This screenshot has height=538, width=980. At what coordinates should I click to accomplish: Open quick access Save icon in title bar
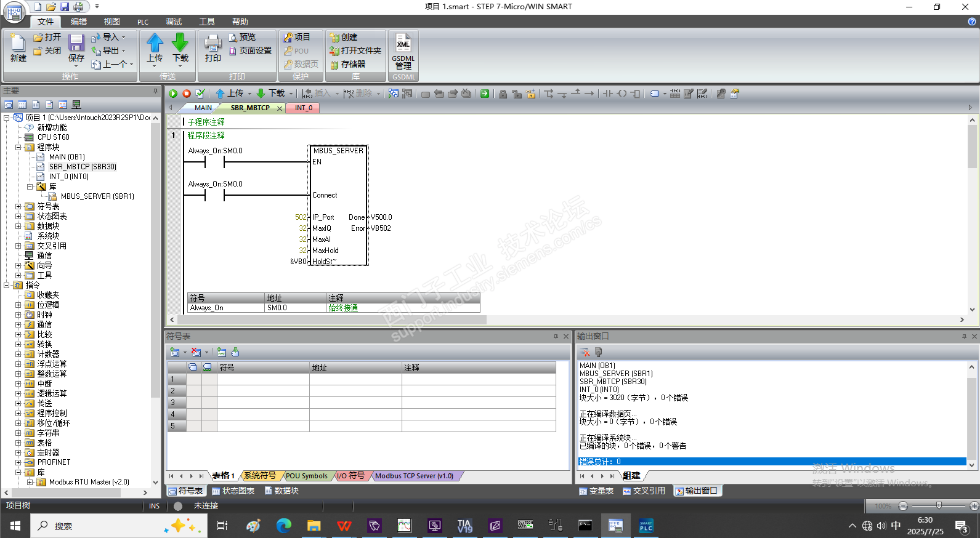65,7
